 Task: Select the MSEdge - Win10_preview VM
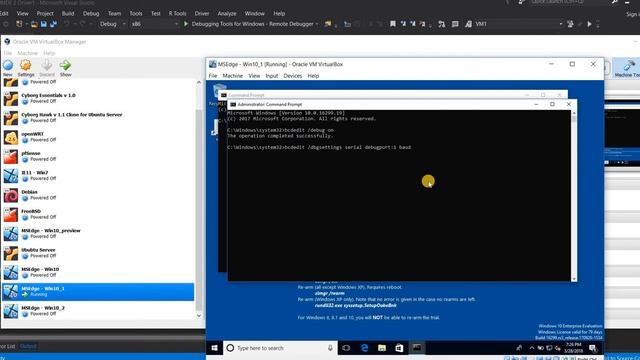(98, 233)
